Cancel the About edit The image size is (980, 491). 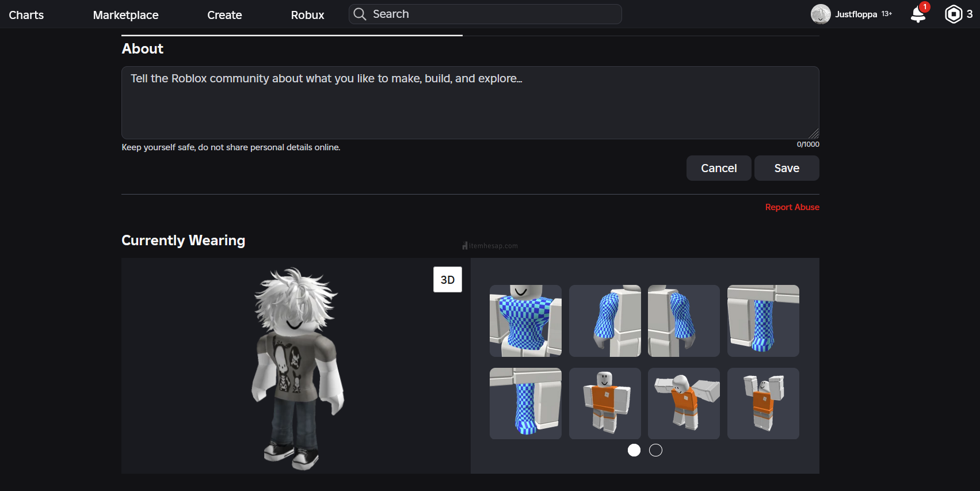coord(718,168)
